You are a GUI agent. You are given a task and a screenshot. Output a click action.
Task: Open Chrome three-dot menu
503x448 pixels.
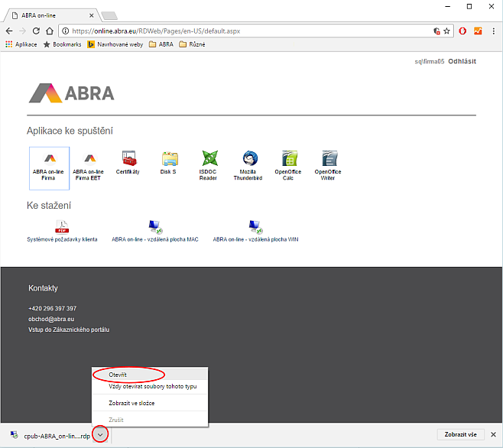(x=493, y=31)
